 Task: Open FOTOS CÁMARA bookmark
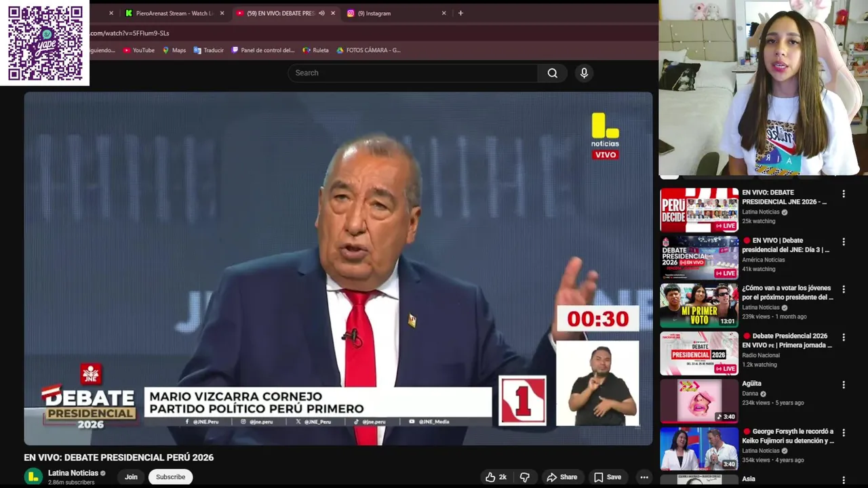[x=368, y=50]
